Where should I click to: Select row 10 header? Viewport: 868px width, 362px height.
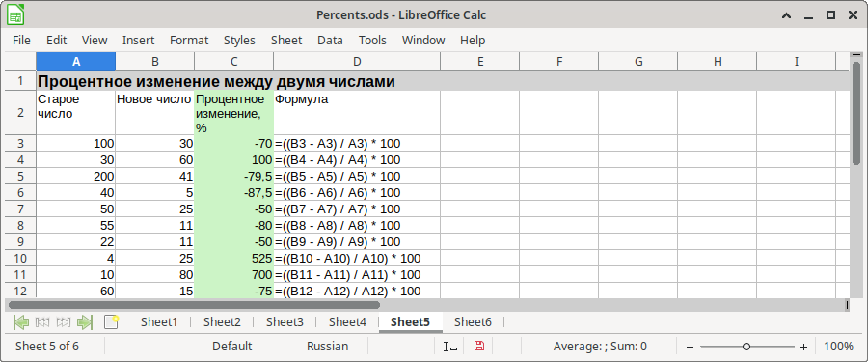(x=21, y=259)
